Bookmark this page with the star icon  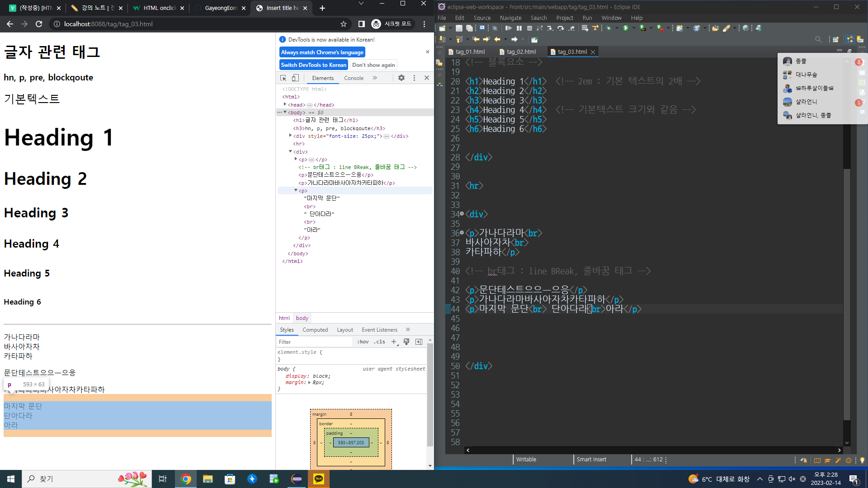(344, 24)
